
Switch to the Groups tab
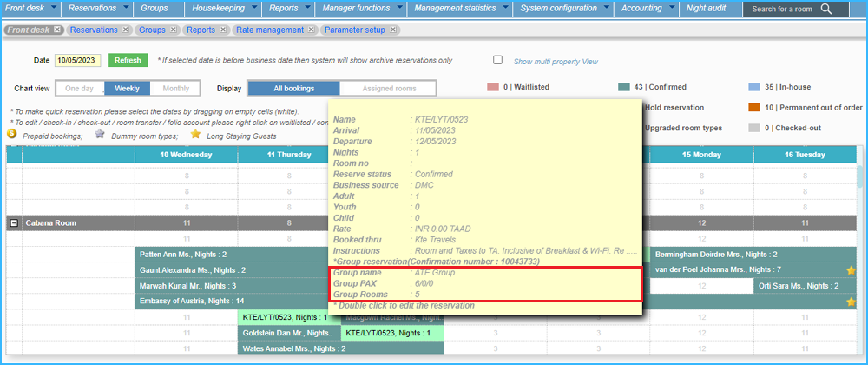[152, 30]
